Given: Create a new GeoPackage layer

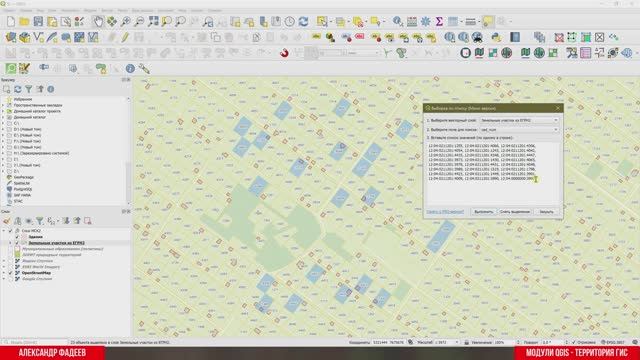Looking at the screenshot, I should click(x=24, y=38).
